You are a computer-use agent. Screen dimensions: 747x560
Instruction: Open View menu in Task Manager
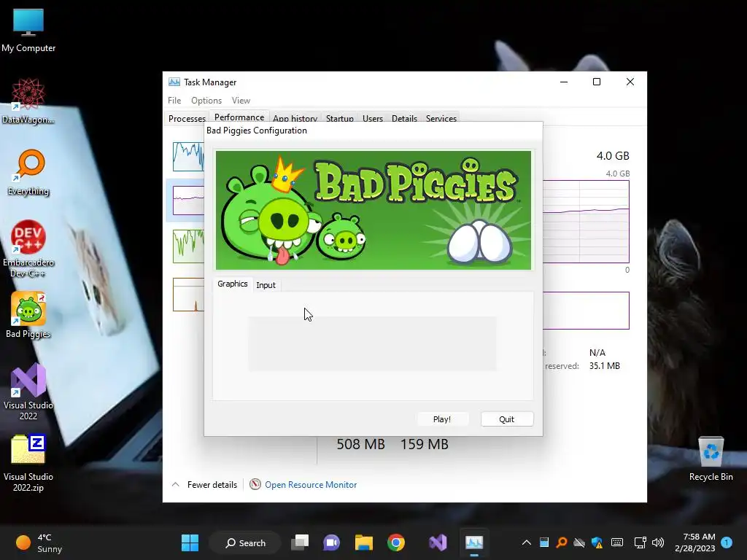(241, 101)
